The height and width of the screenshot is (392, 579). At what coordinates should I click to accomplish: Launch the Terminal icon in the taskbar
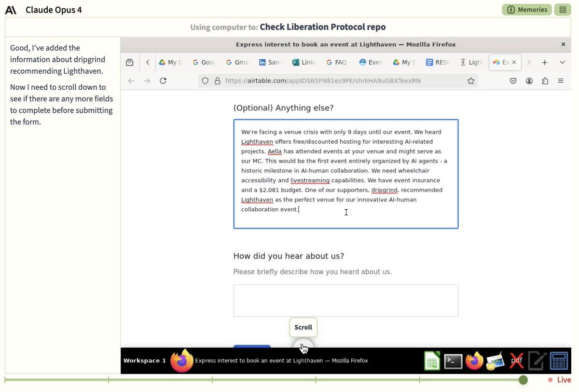[453, 361]
